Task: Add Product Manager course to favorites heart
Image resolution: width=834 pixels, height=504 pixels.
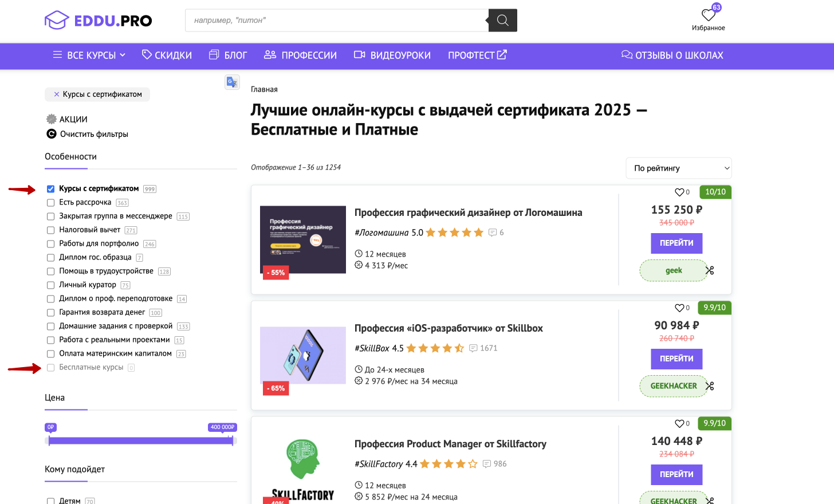Action: (x=679, y=424)
